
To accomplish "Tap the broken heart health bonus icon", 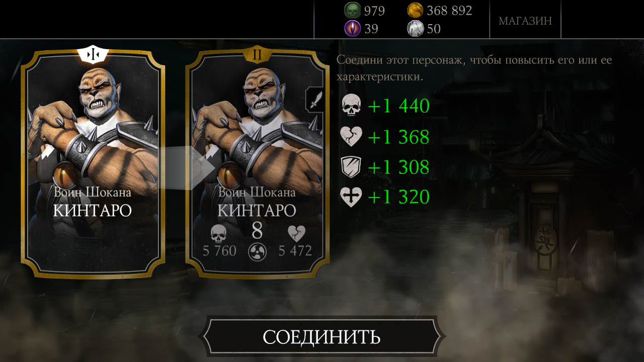I will click(351, 136).
